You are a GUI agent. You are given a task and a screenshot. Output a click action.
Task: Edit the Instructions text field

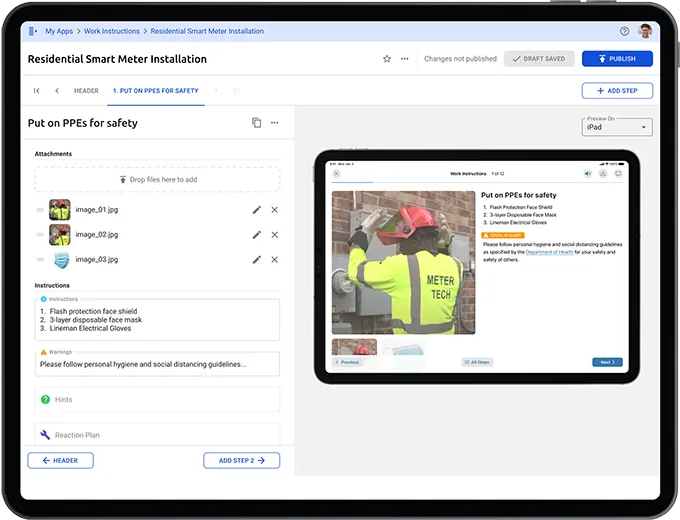157,320
